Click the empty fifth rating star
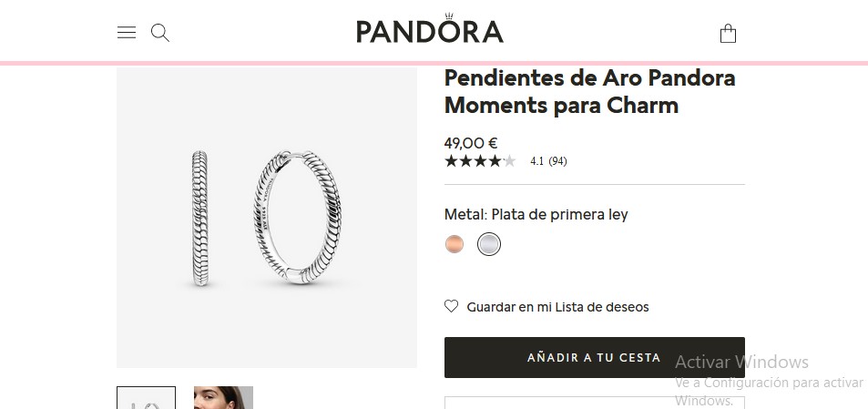The width and height of the screenshot is (868, 409). tap(509, 161)
